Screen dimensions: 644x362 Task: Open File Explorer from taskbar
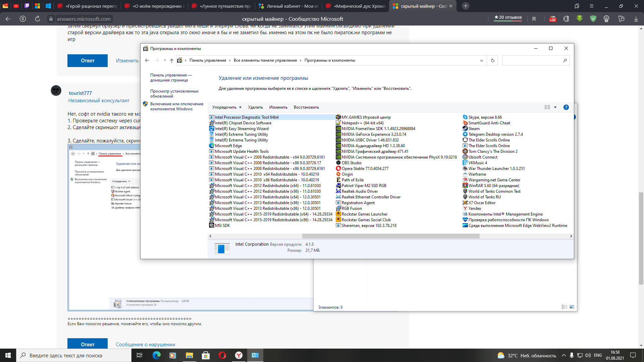(189, 355)
